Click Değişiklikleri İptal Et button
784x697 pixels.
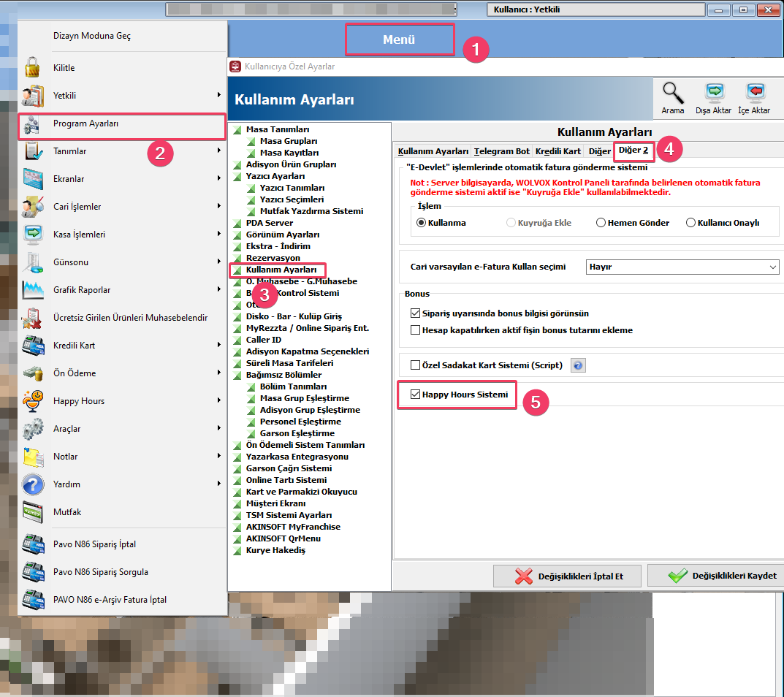[x=568, y=576]
